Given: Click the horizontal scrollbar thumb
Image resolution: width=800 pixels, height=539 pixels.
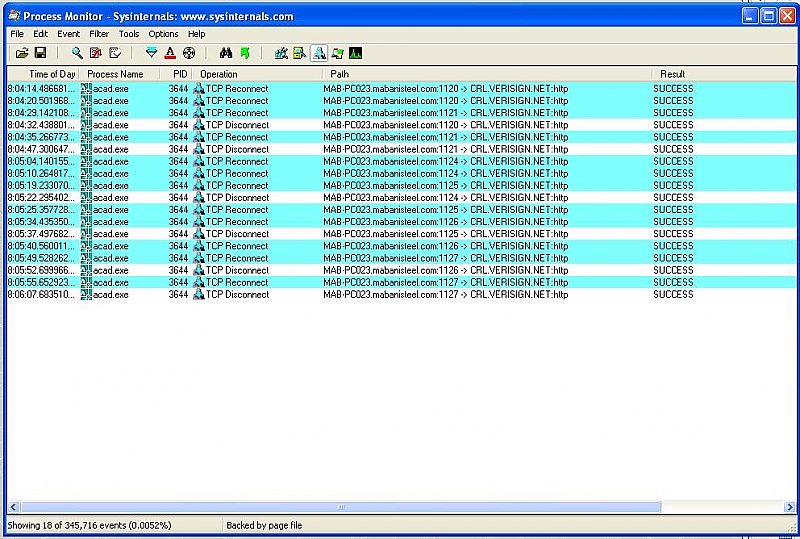Looking at the screenshot, I should click(341, 507).
